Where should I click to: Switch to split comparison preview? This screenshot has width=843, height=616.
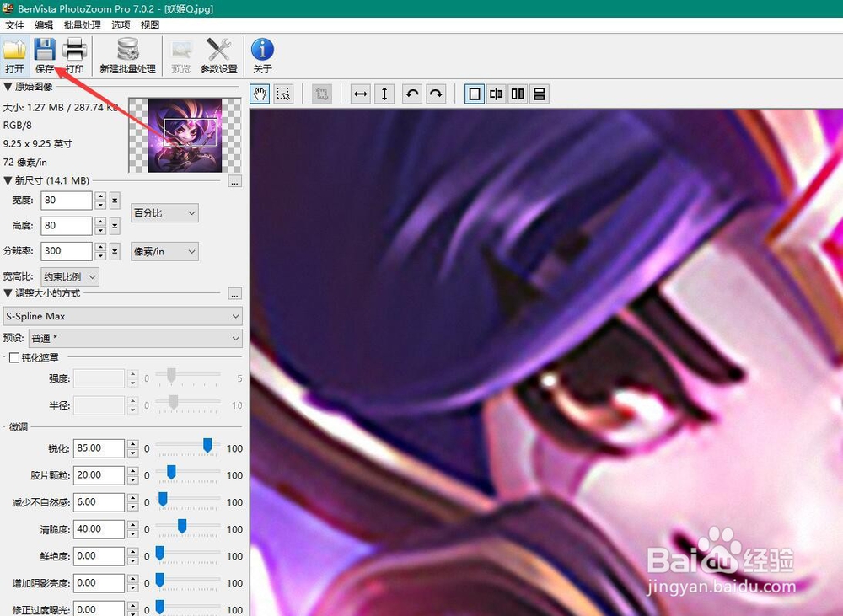click(x=497, y=94)
